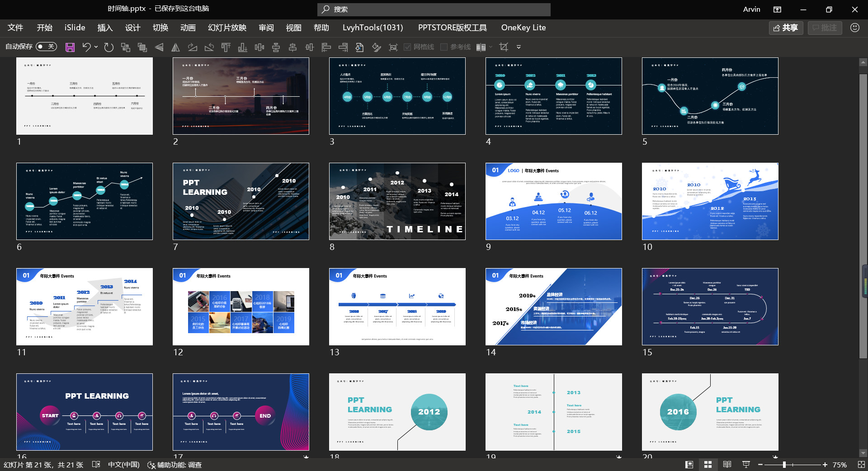Switch to Reading view
This screenshot has width=868, height=471.
click(x=727, y=465)
